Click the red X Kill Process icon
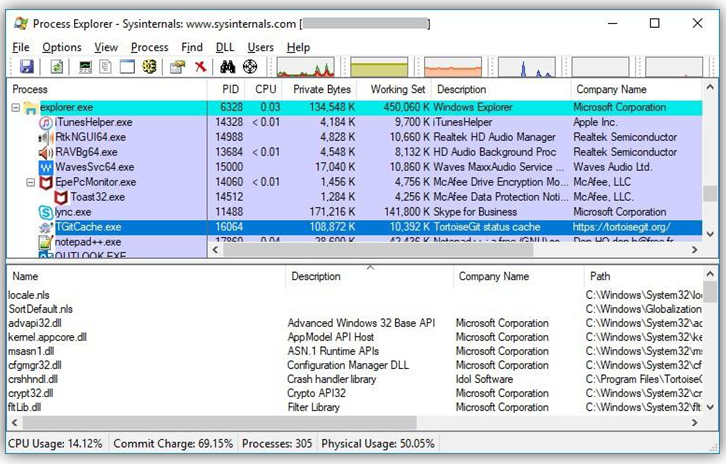Image resolution: width=726 pixels, height=464 pixels. click(x=200, y=67)
